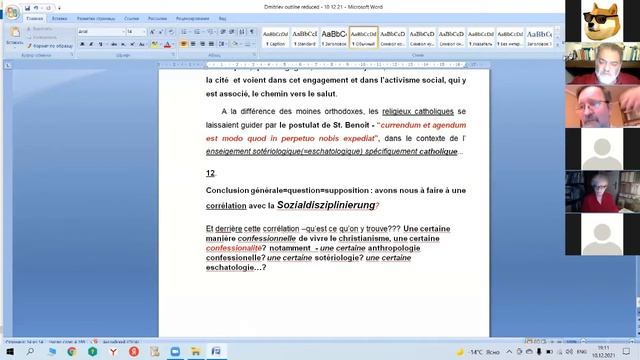
Task: Click Копировать (copy) in clipboard group
Action: click(x=42, y=37)
